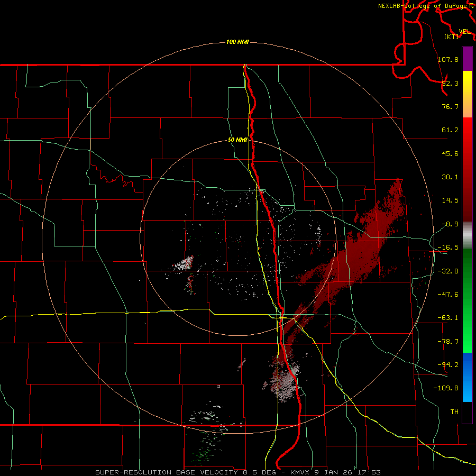Click the -0.9 velocity scale value
This screenshot has height=476, width=476.
(x=450, y=224)
